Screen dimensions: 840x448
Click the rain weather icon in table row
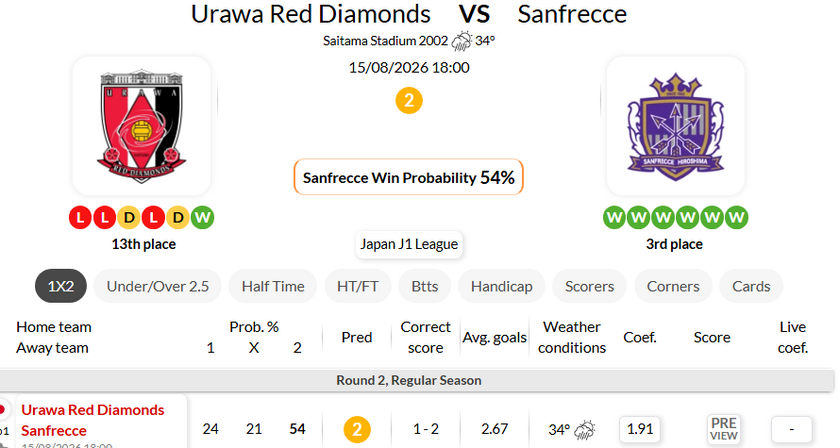click(x=584, y=429)
